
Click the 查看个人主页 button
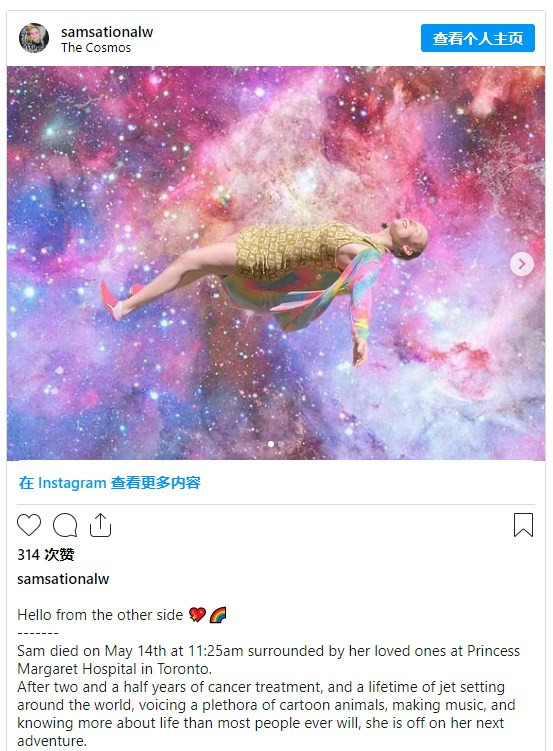click(478, 38)
